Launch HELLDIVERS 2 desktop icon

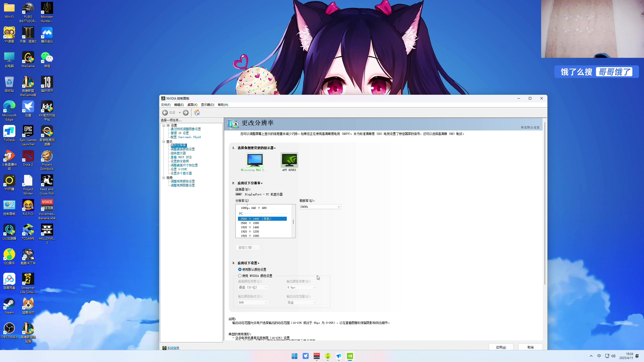[x=47, y=234]
